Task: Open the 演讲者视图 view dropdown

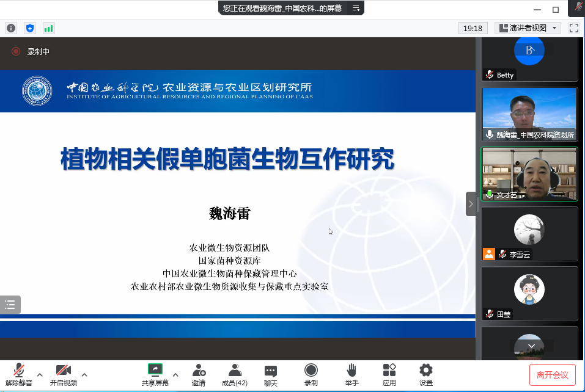Action: click(528, 28)
